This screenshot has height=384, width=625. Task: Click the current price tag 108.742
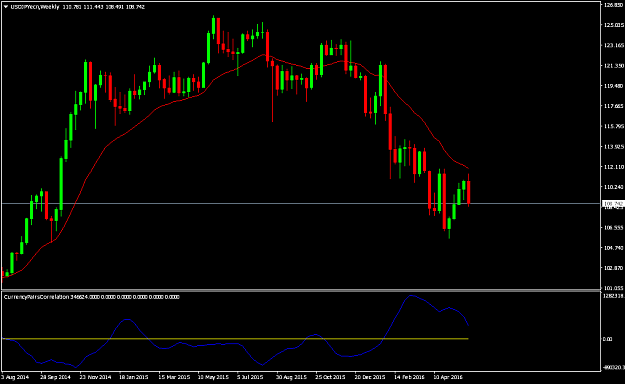(x=613, y=204)
